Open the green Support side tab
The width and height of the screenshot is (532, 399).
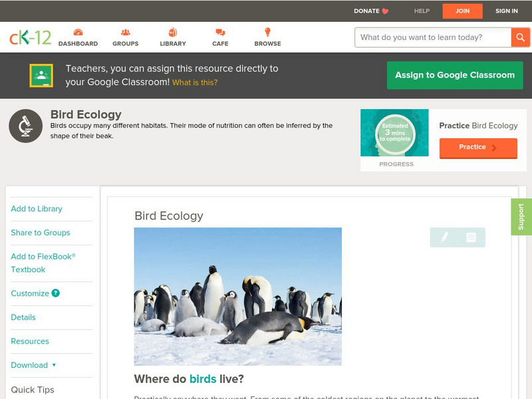[521, 217]
